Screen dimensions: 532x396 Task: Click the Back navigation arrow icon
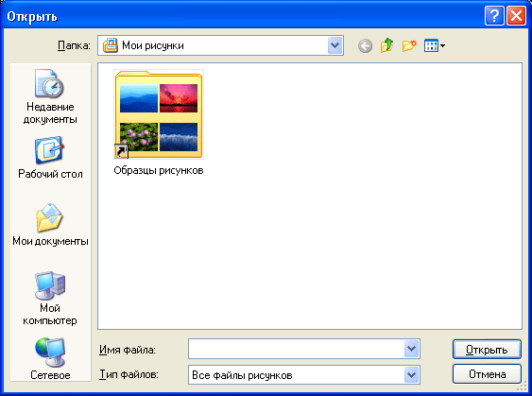point(365,45)
